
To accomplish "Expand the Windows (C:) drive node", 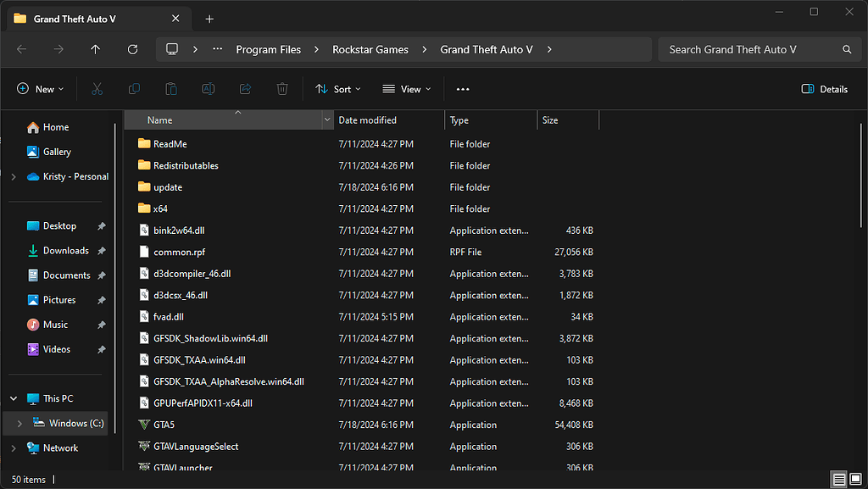I will [x=20, y=423].
